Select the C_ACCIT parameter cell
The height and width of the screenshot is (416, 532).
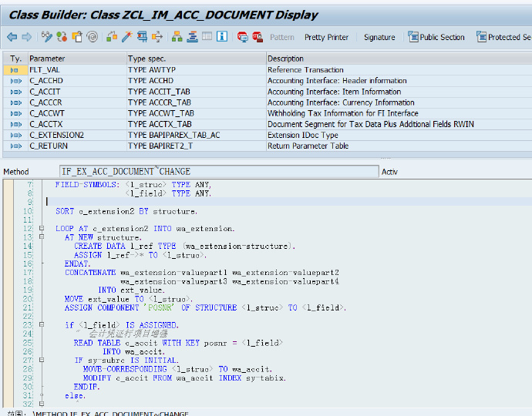tap(77, 92)
